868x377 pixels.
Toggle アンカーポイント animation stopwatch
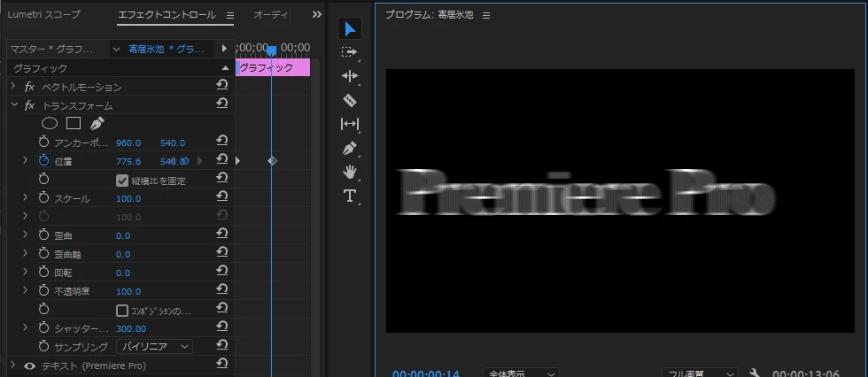pos(43,142)
